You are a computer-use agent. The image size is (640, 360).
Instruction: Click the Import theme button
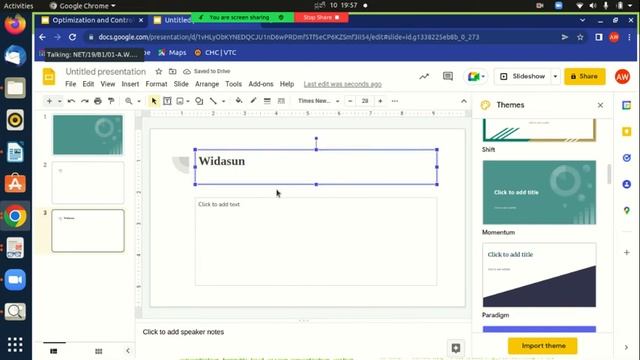click(x=542, y=346)
